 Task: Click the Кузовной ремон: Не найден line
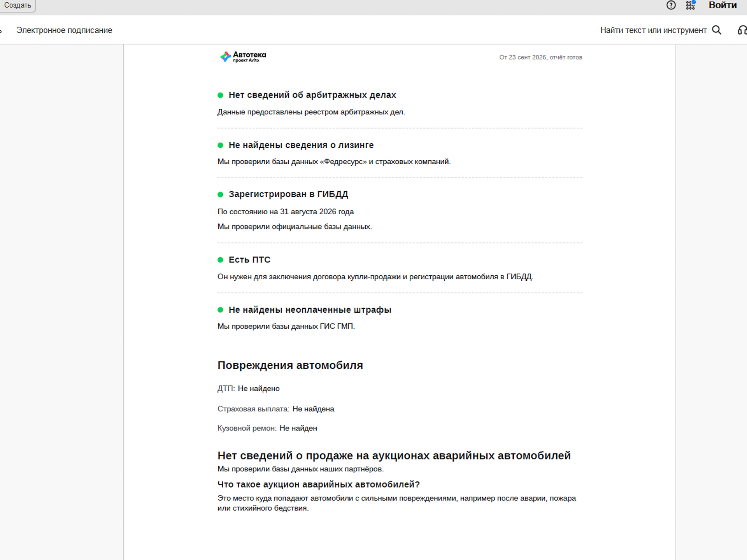267,428
